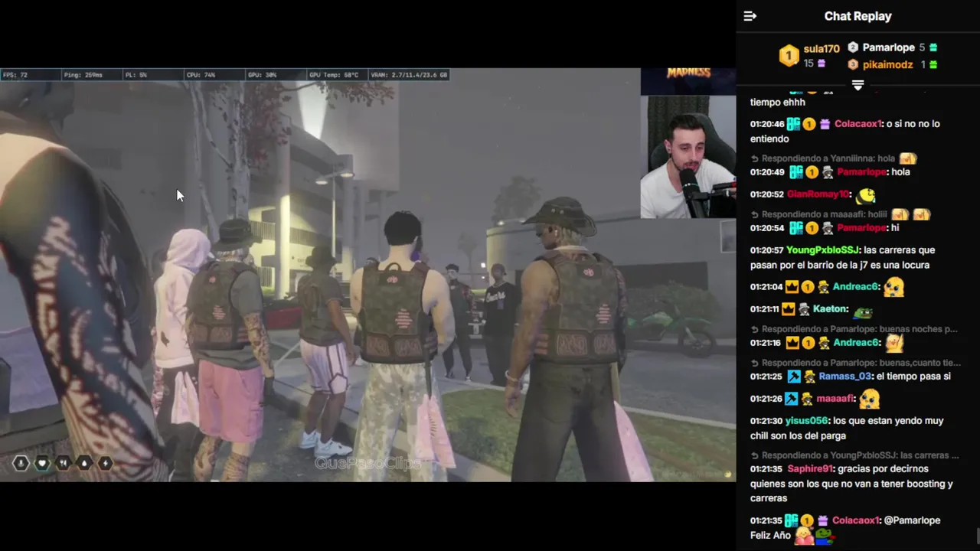Click the streamer webcam overlay in the video
Viewport: 980px width, 551px height.
(x=688, y=157)
